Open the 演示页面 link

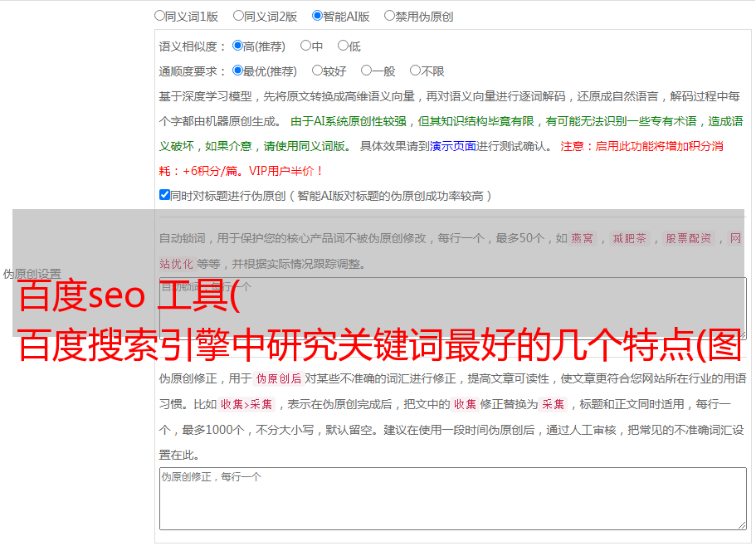[x=453, y=146]
